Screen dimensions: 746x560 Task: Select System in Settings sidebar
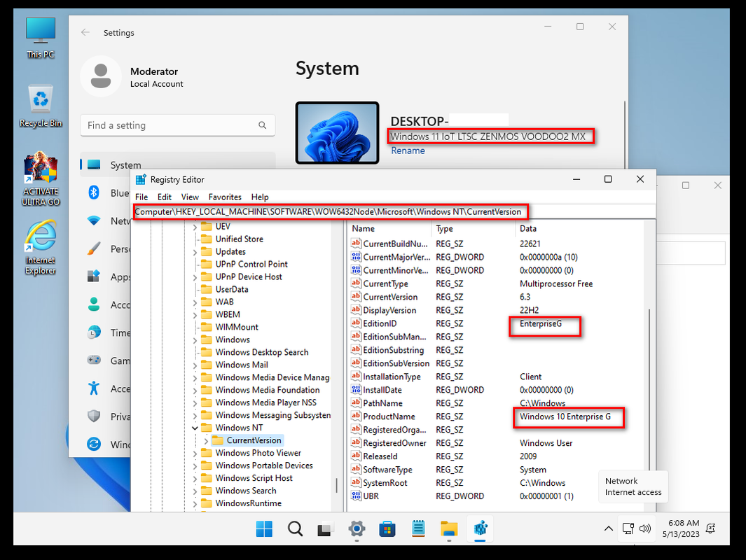177,164
